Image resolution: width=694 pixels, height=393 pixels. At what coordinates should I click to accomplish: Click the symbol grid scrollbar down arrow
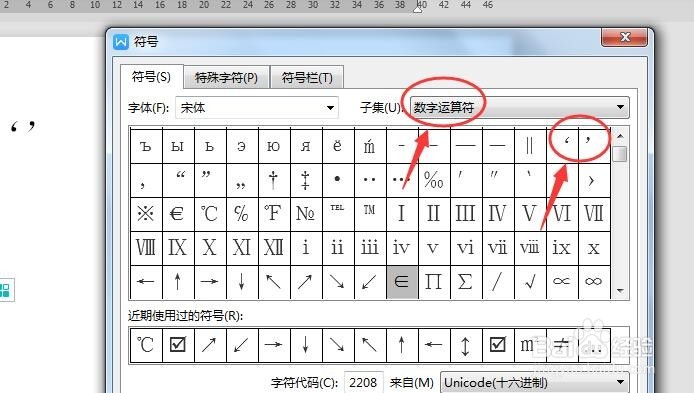(620, 291)
